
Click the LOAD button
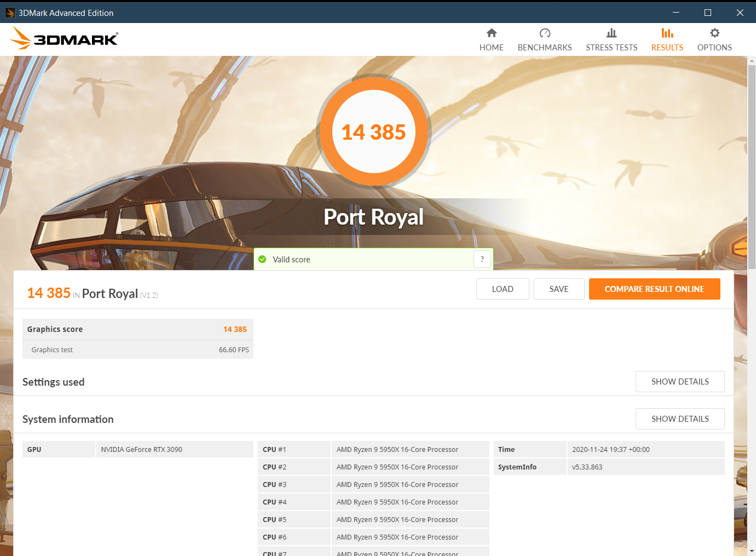click(x=502, y=289)
